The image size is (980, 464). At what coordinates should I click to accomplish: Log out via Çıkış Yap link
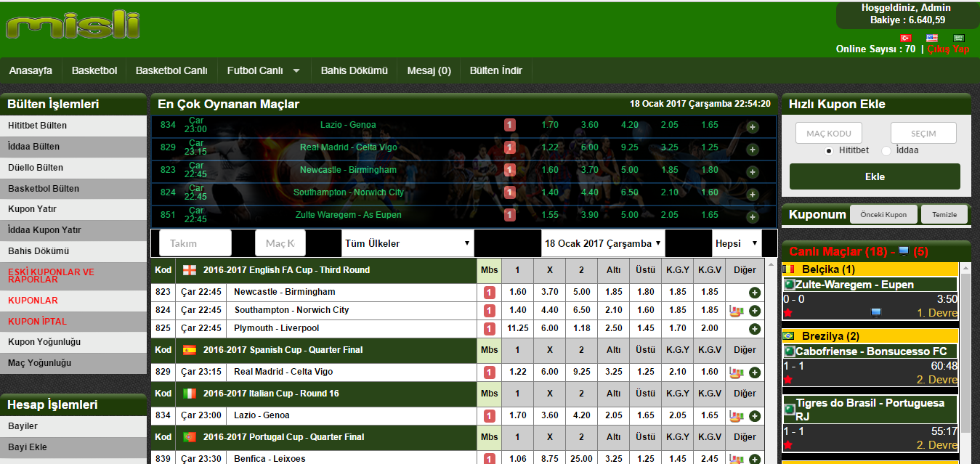pyautogui.click(x=949, y=49)
